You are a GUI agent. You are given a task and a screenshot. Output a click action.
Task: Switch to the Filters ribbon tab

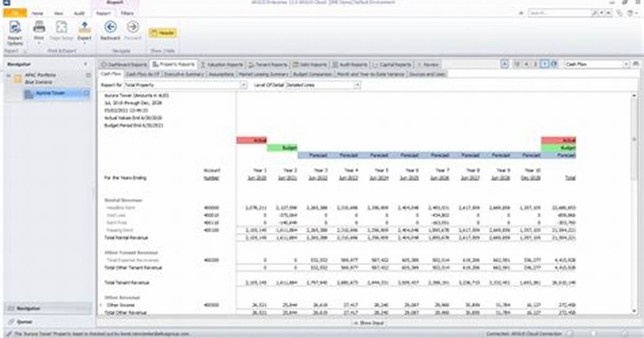(x=127, y=13)
